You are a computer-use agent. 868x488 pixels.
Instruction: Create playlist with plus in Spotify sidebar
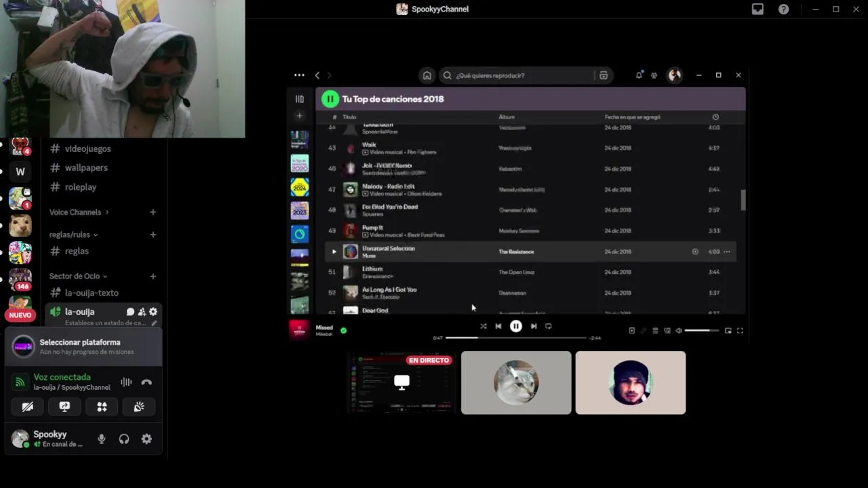299,116
